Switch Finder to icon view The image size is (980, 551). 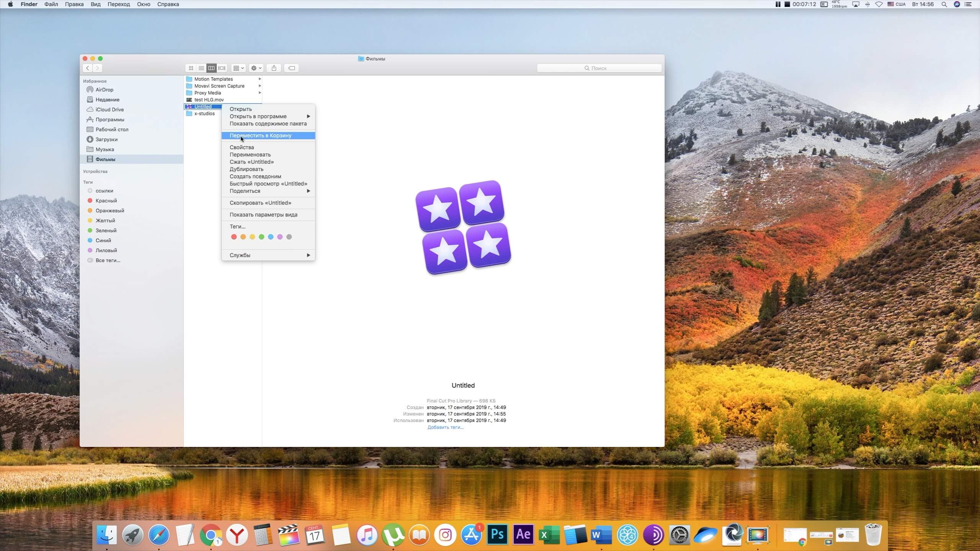[191, 68]
